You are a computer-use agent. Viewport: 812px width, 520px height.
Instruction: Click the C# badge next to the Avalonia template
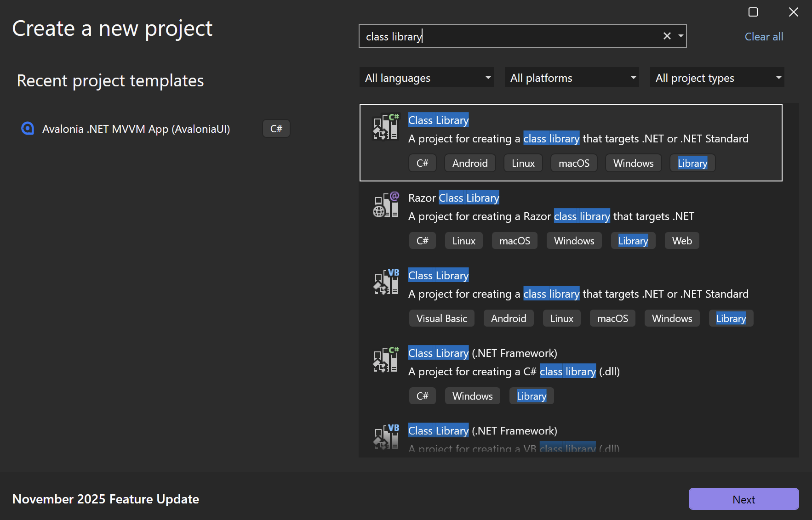click(x=276, y=129)
